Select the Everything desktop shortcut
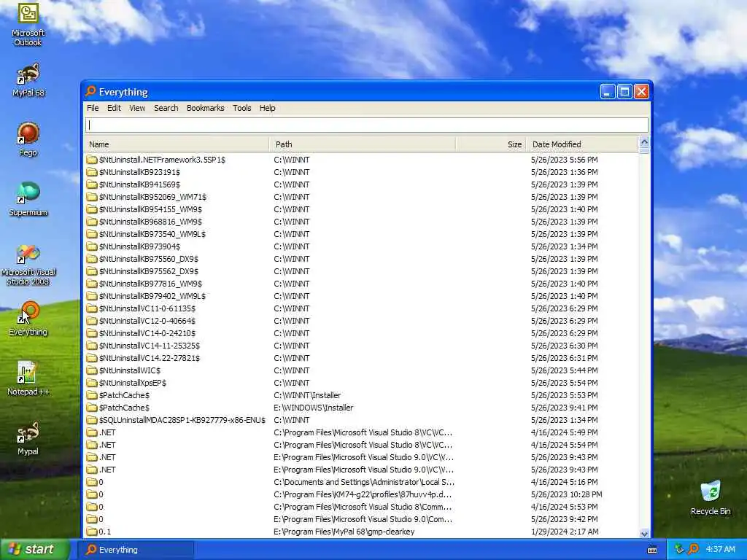Screen dimensions: 747x560 click(28, 318)
